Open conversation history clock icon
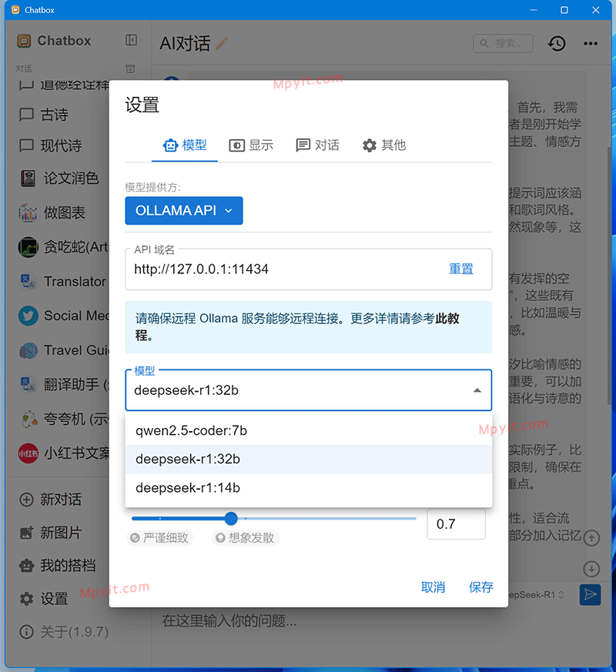 [x=557, y=43]
